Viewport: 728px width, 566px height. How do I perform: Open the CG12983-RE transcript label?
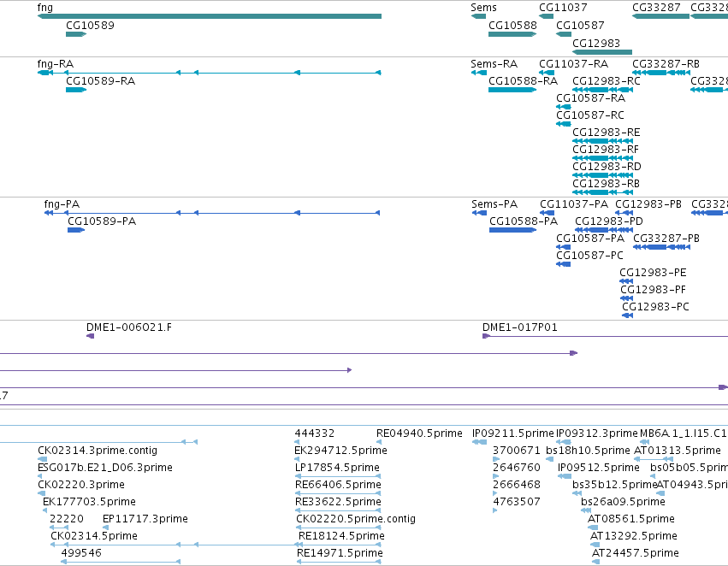click(x=607, y=133)
